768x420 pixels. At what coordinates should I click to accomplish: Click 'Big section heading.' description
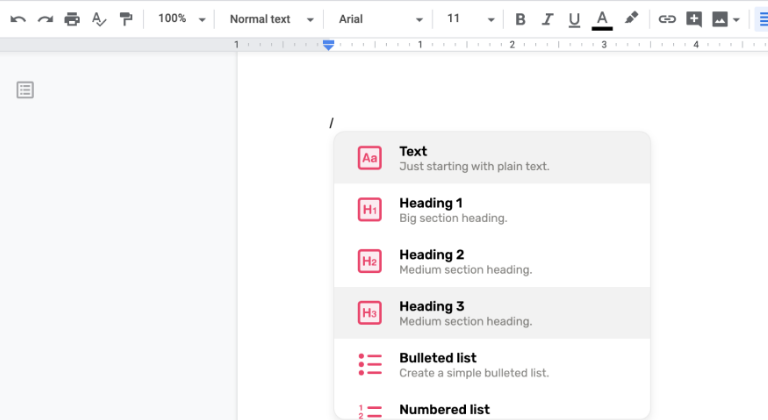click(453, 218)
